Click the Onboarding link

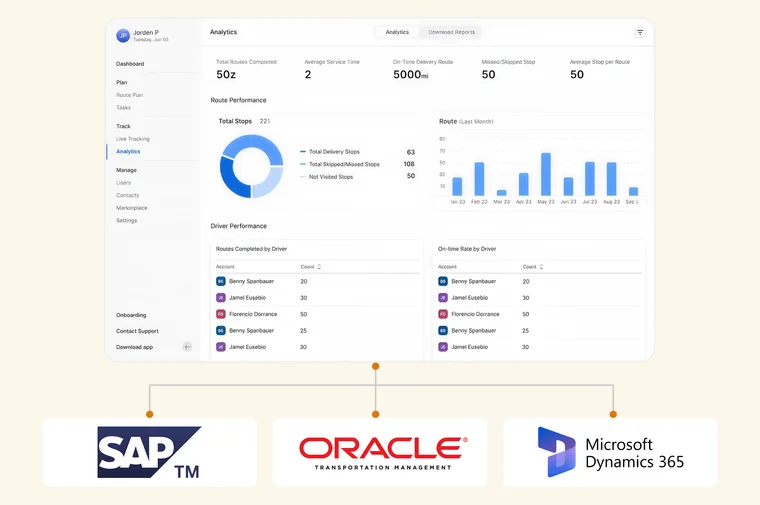(131, 315)
